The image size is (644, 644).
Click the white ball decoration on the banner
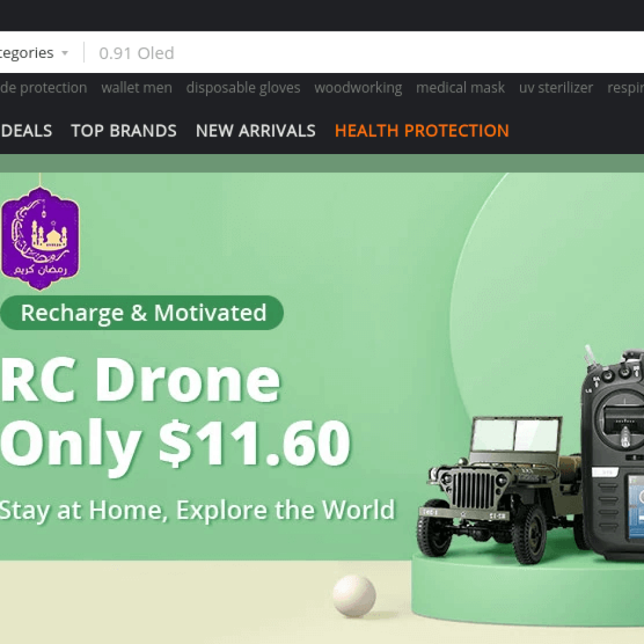pos(354,596)
